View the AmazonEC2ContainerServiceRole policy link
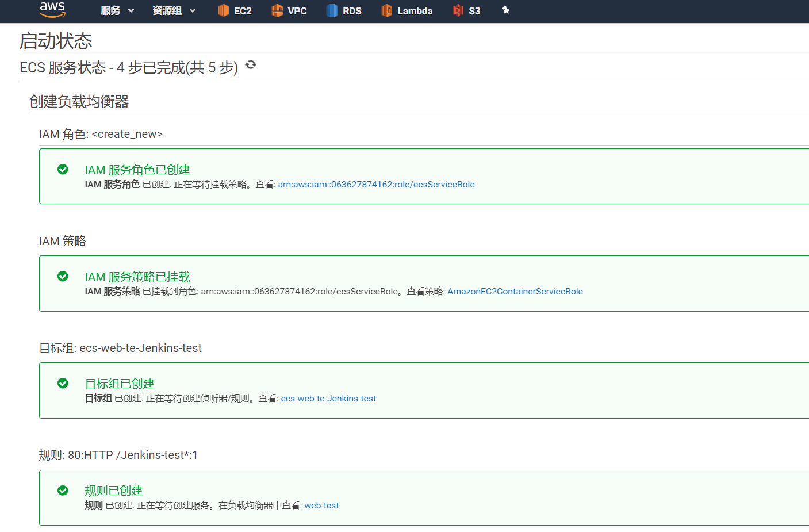Image resolution: width=809 pixels, height=532 pixels. tap(515, 291)
